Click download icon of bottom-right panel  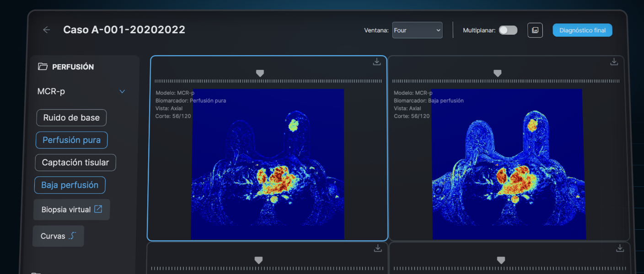620,248
